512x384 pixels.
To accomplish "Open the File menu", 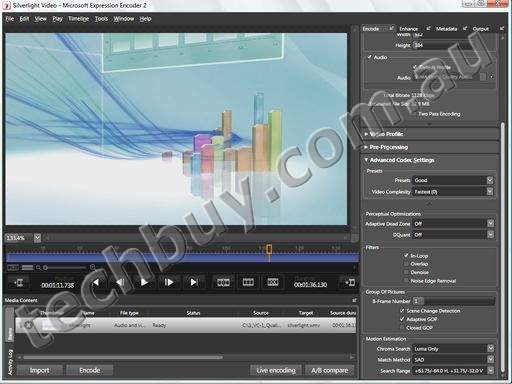I will click(10, 19).
